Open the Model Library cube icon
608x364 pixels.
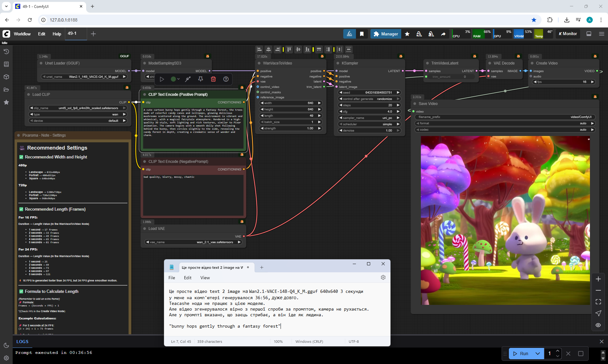point(6,77)
